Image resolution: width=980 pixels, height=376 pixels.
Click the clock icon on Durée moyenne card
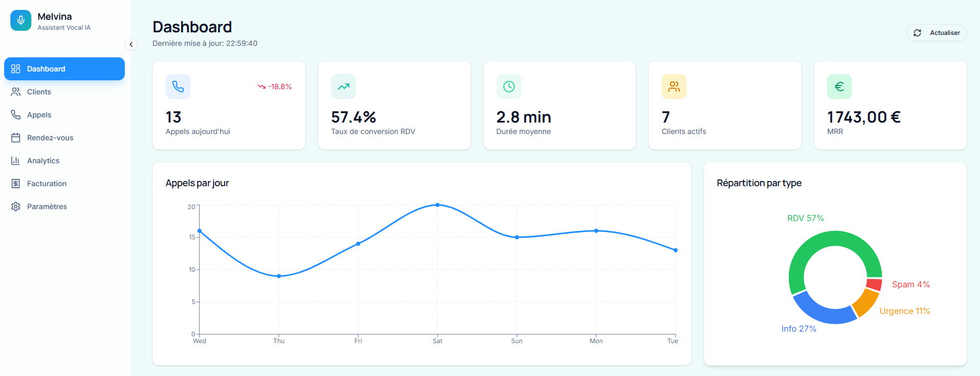pyautogui.click(x=509, y=87)
